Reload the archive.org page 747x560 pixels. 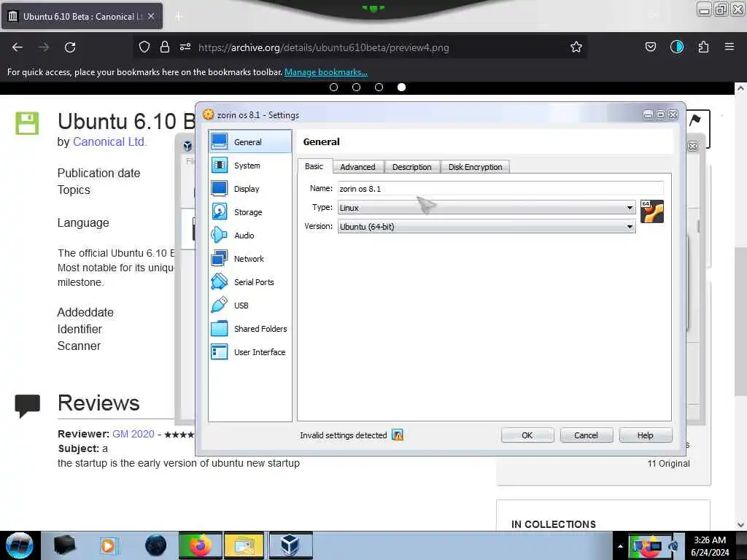tap(70, 47)
